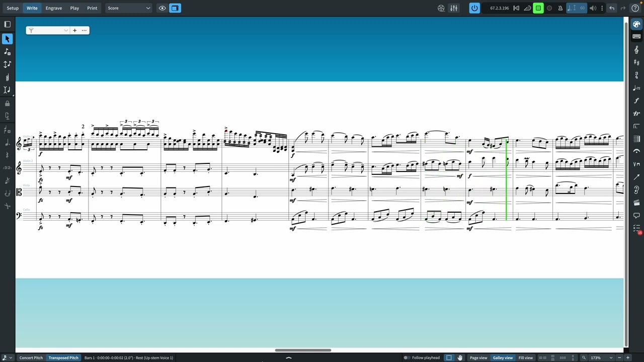The image size is (644, 362).
Task: Open the Clefs panel
Action: tap(636, 50)
